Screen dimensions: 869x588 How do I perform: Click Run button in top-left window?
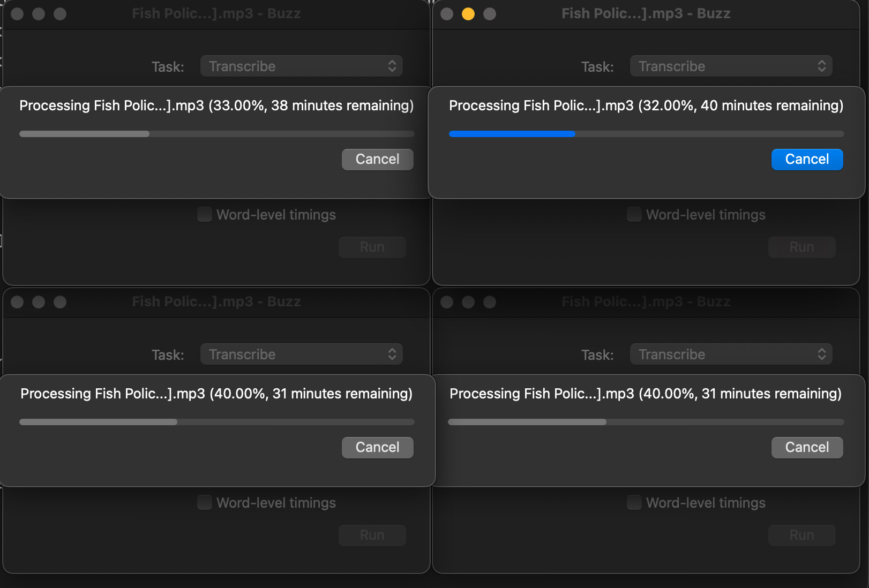(372, 247)
